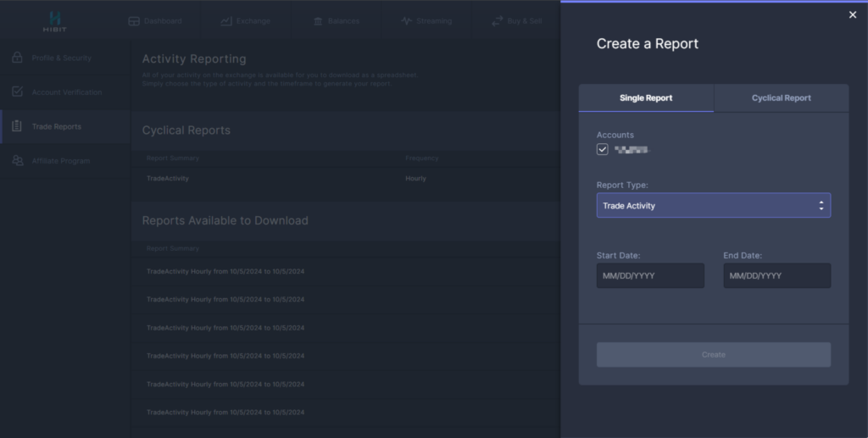This screenshot has width=868, height=438.
Task: Close the Create a Report panel
Action: point(853,15)
